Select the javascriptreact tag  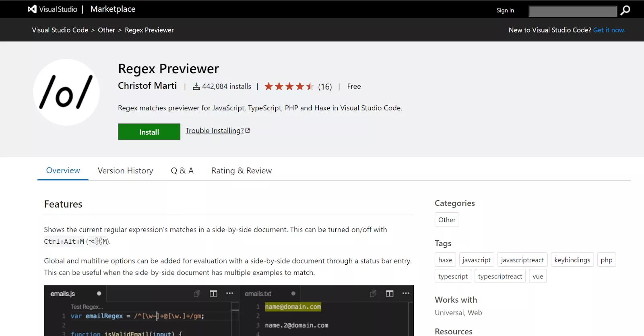coord(522,260)
